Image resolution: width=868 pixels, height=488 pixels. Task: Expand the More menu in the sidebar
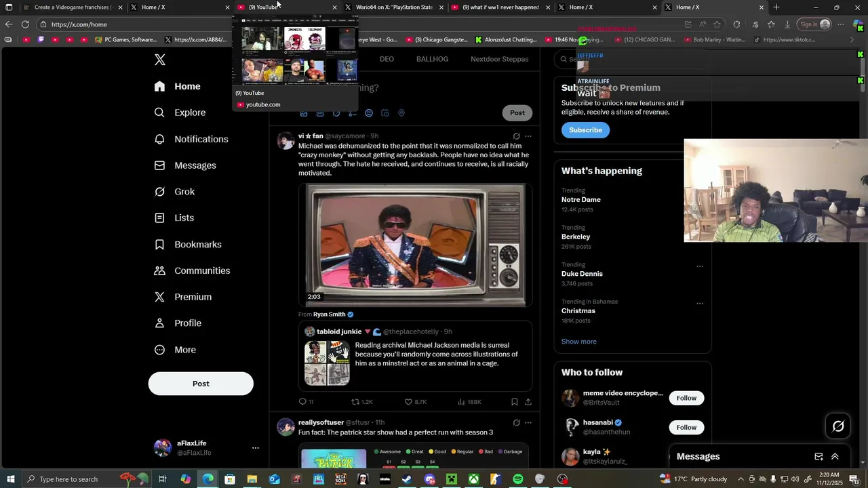tap(175, 350)
